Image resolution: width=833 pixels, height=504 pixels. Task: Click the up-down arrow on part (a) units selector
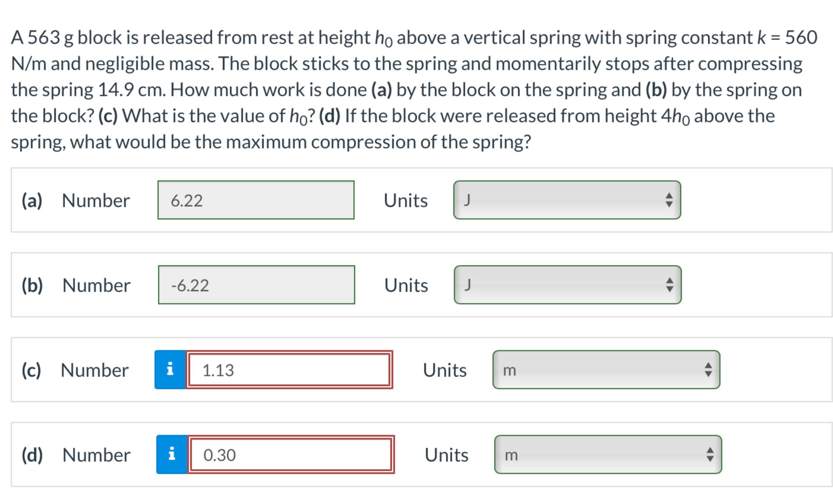click(670, 200)
